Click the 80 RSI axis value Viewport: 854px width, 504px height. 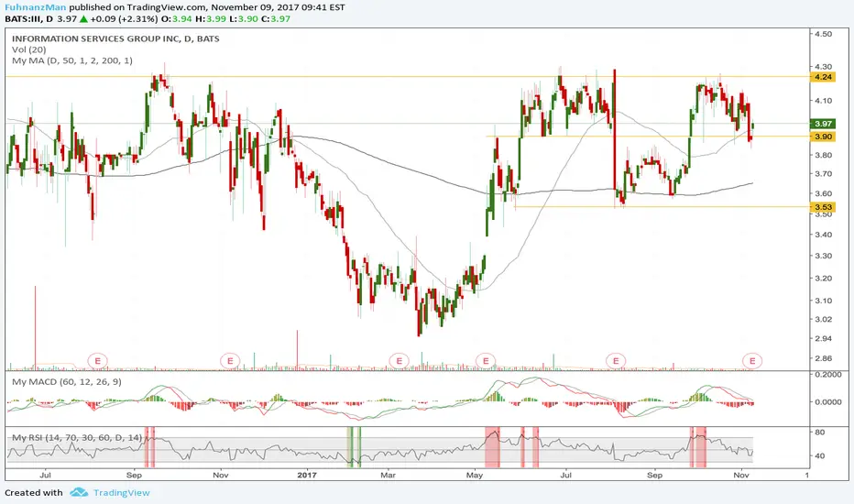820,433
